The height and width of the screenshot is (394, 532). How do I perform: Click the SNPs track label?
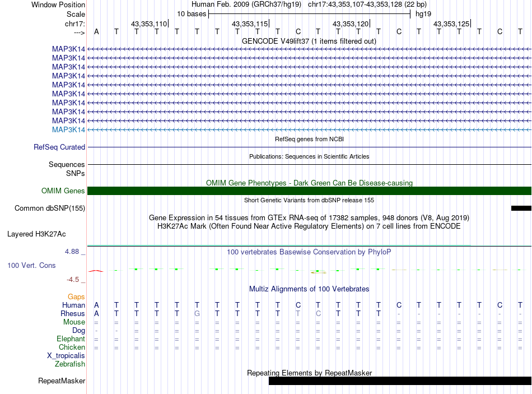[x=76, y=173]
